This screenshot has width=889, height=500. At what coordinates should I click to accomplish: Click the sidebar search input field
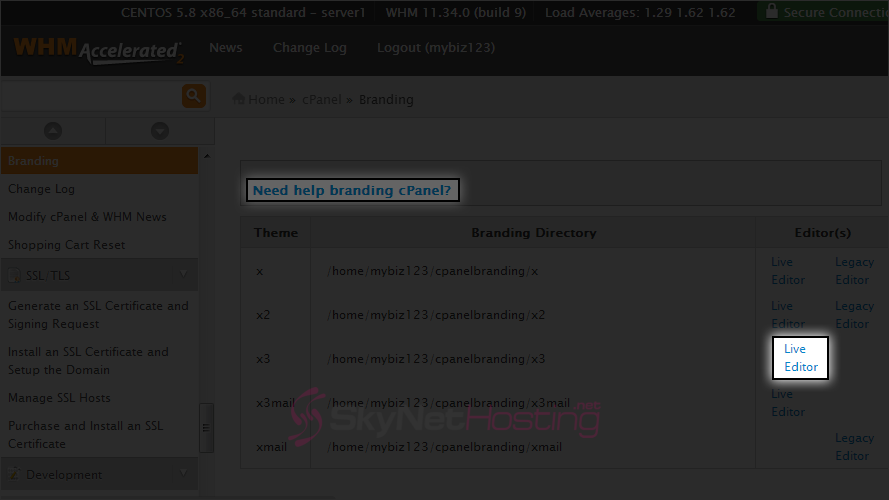coord(91,96)
